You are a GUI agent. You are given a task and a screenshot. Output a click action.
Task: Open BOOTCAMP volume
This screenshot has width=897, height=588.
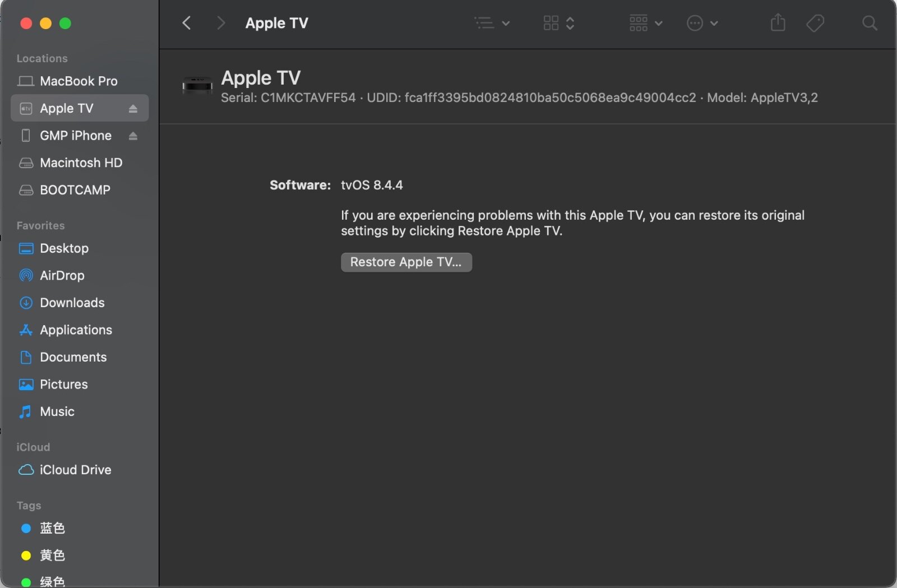tap(80, 190)
